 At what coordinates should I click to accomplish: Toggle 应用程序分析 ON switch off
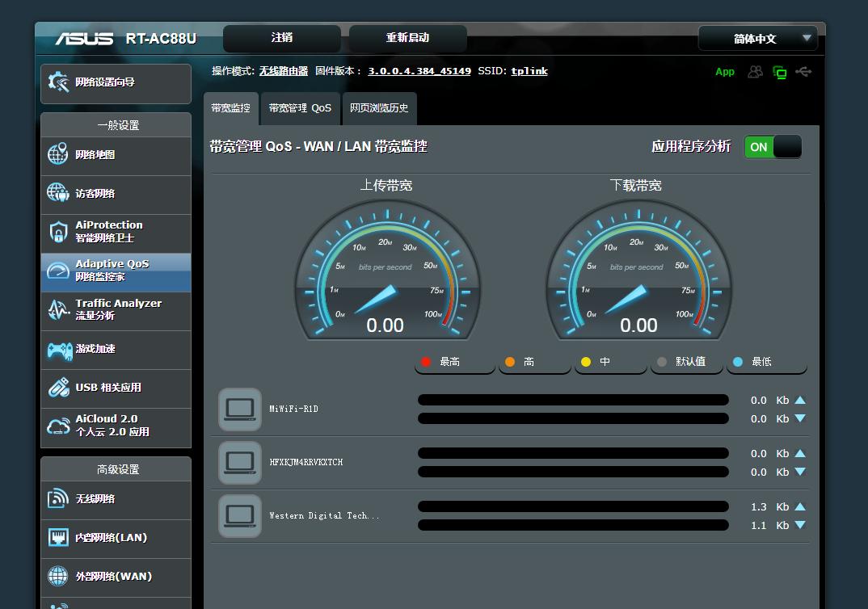(x=773, y=147)
